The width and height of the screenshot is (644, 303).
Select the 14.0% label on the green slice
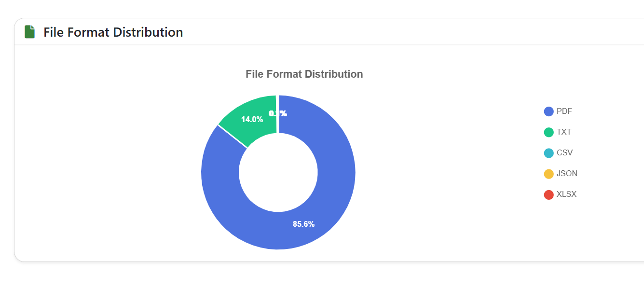coord(252,119)
